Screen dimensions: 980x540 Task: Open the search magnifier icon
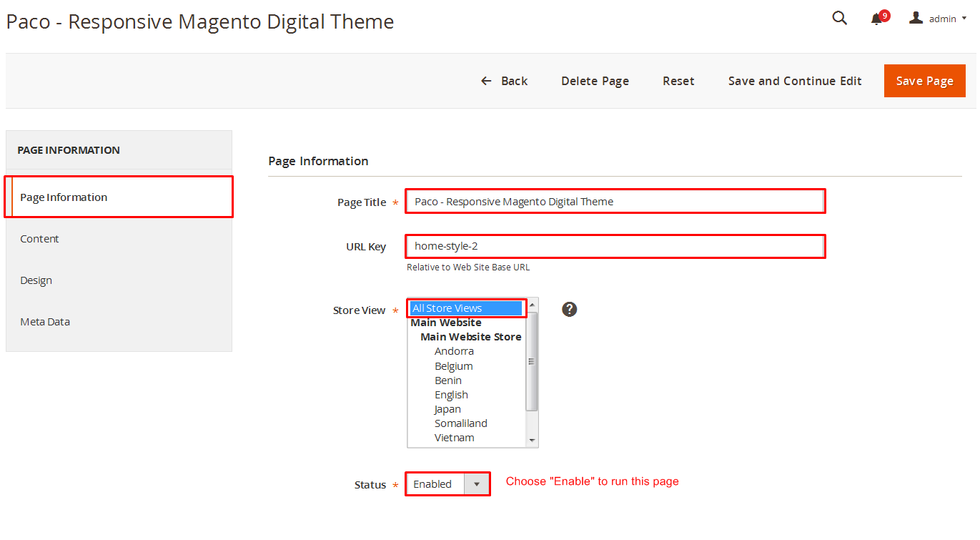click(x=840, y=19)
